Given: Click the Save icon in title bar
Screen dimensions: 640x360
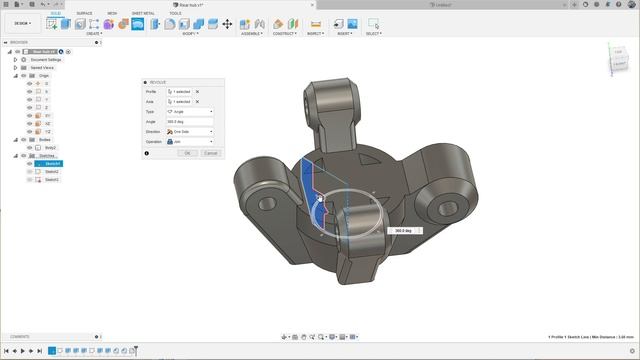Looking at the screenshot, I should (x=32, y=4).
